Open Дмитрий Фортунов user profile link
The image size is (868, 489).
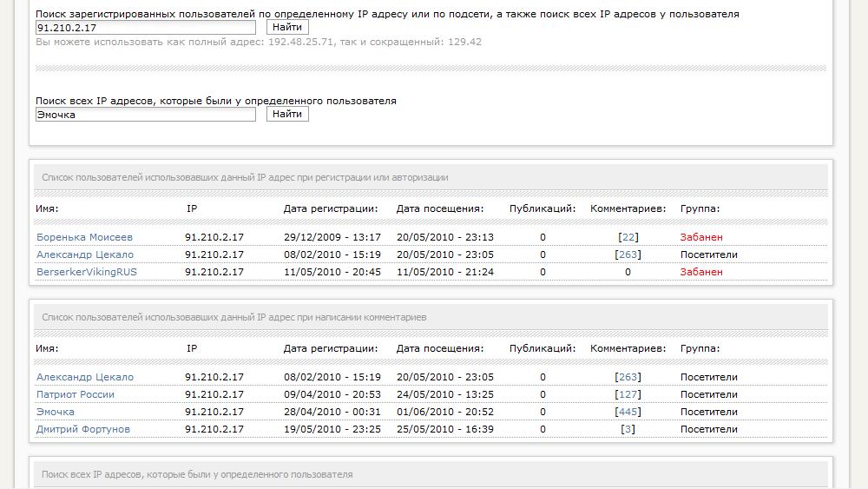[x=83, y=429]
